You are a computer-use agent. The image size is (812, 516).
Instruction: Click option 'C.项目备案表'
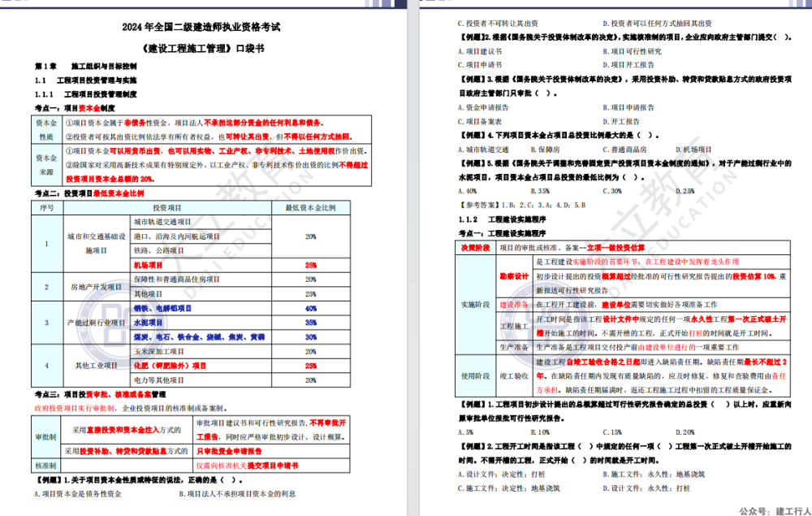tap(480, 122)
